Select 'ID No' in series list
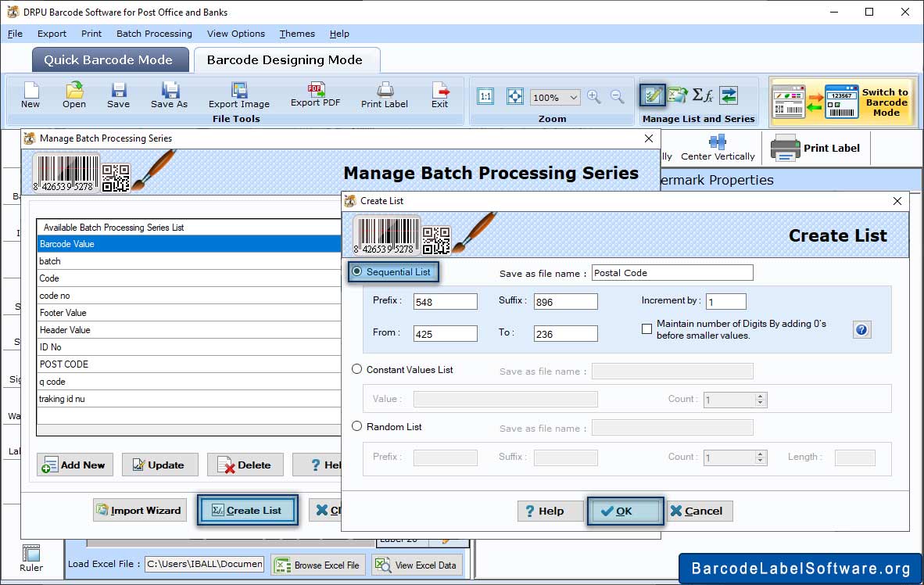Screen dimensions: 924x585 [x=189, y=346]
